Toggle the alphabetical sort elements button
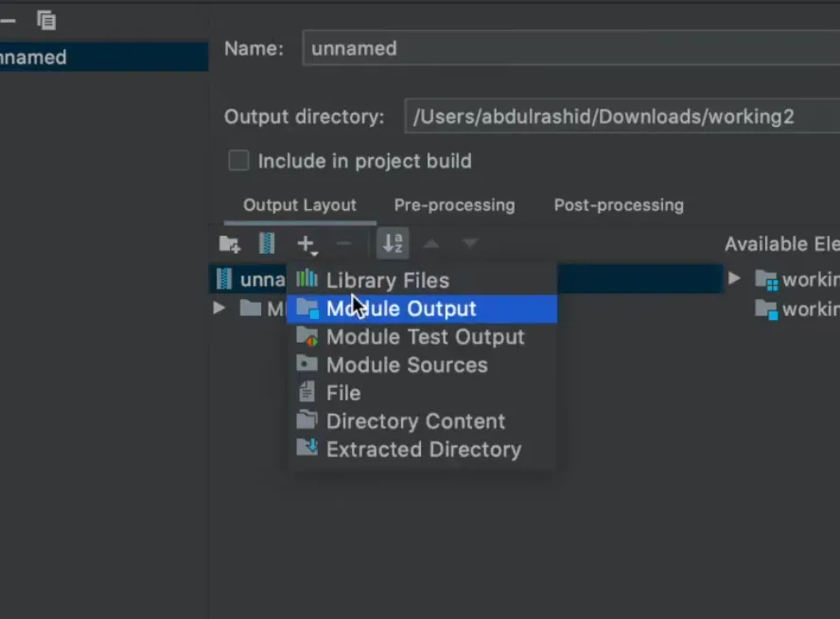 [x=393, y=243]
